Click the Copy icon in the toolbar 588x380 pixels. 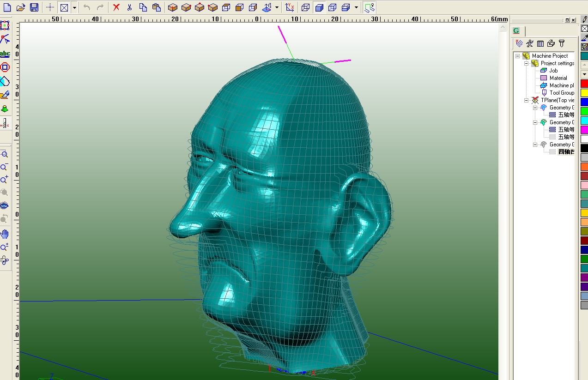coord(143,7)
